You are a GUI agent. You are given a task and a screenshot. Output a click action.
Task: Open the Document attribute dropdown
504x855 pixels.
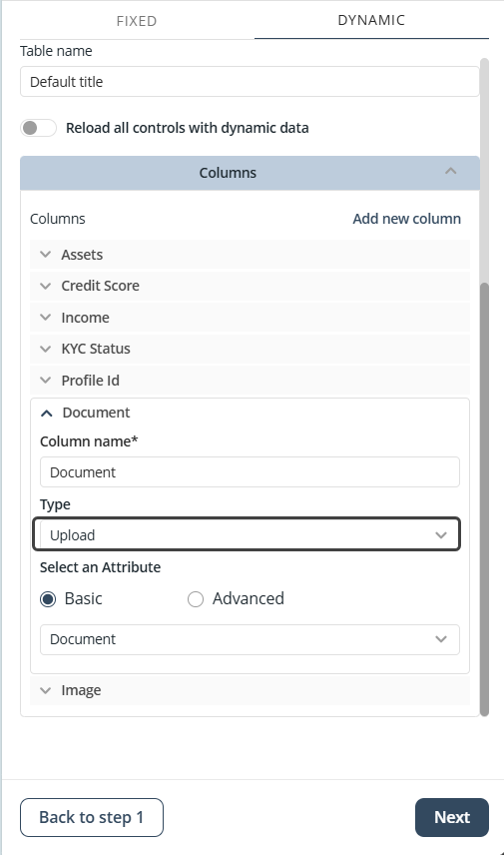tap(250, 639)
